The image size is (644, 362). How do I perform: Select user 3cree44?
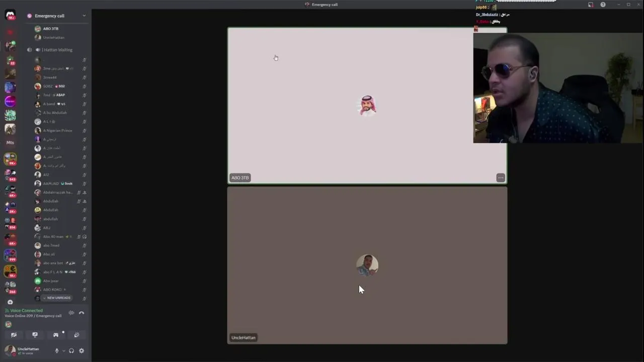tap(59, 77)
